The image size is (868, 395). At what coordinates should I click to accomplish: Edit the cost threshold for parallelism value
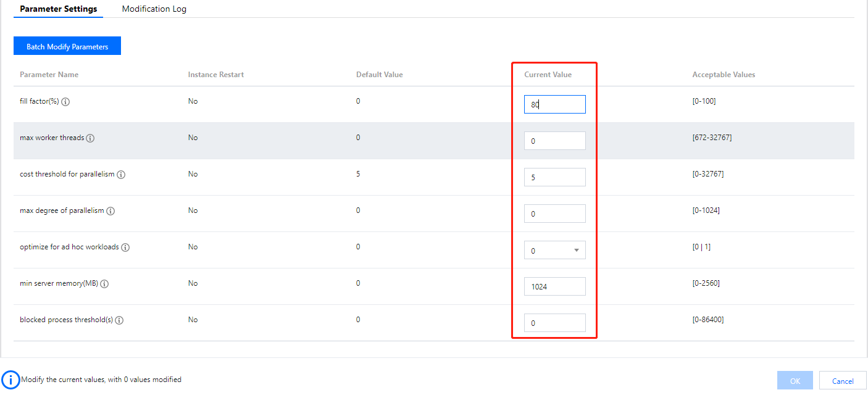click(x=554, y=177)
